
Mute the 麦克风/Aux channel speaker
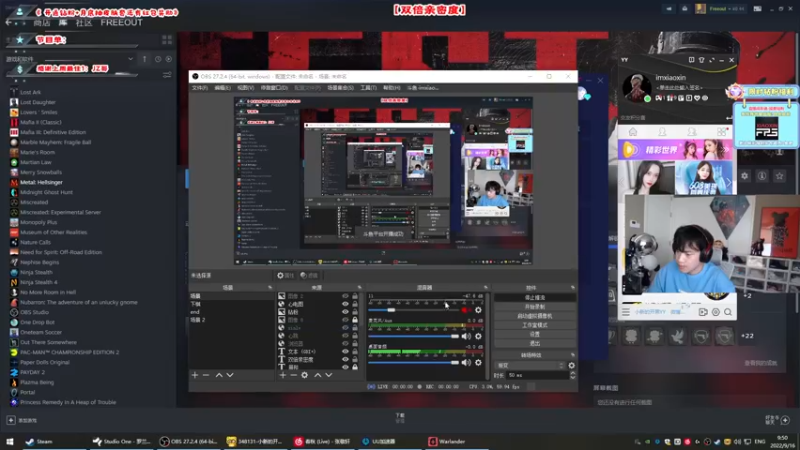pyautogui.click(x=466, y=336)
